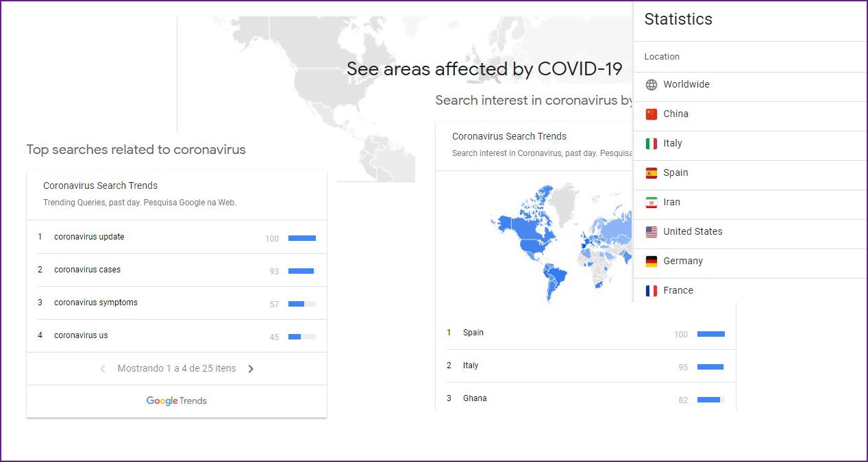Screen dimensions: 868x462
Task: Open the Google Trends logo link
Action: tap(176, 401)
